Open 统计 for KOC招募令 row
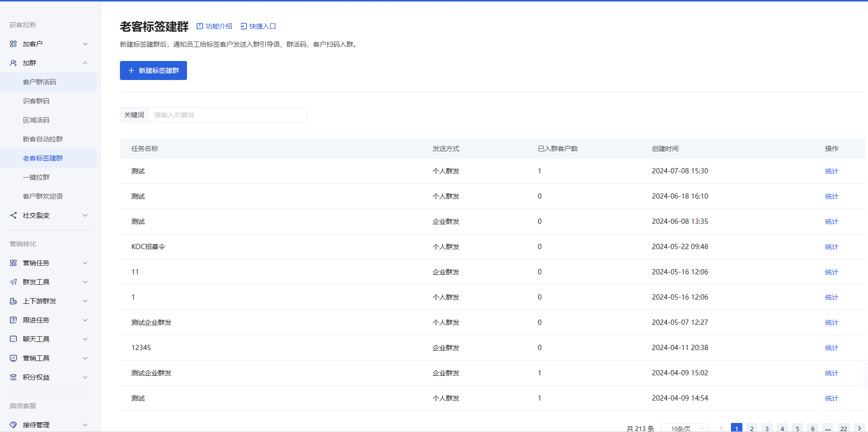The width and height of the screenshot is (868, 432). click(831, 247)
